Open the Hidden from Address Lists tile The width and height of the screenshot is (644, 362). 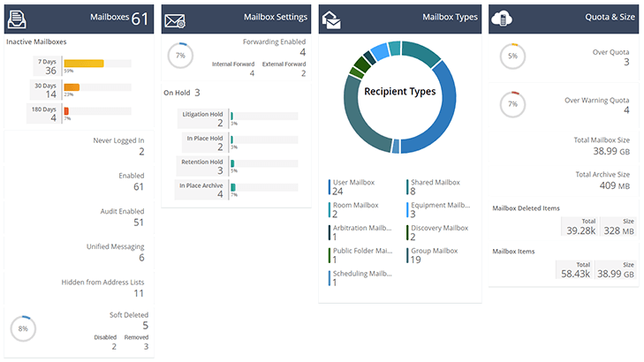pyautogui.click(x=78, y=287)
